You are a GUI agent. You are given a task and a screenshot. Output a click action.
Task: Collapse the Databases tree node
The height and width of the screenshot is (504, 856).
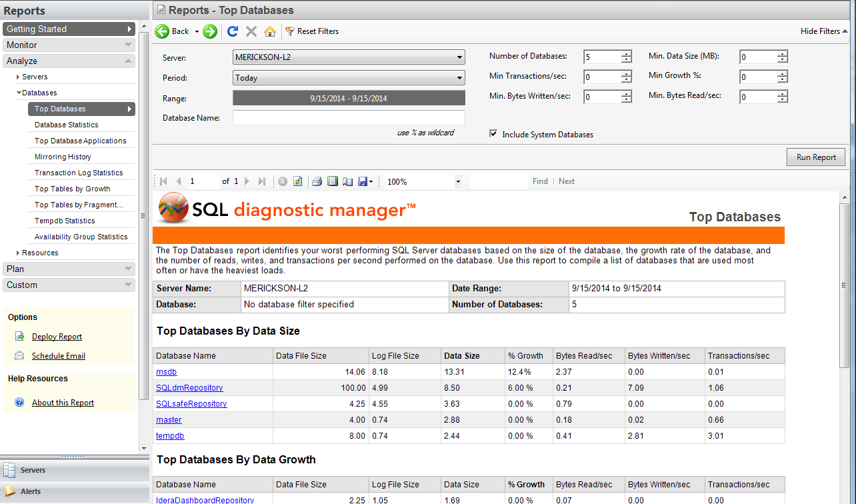[x=19, y=93]
